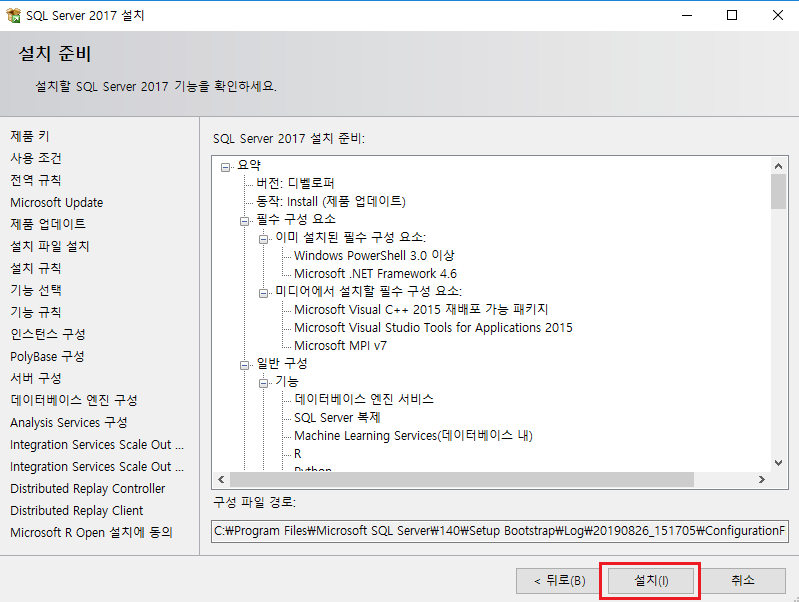Screen dimensions: 799x602
Task: Select the Microsoft MPI v7 row
Action: (x=340, y=346)
